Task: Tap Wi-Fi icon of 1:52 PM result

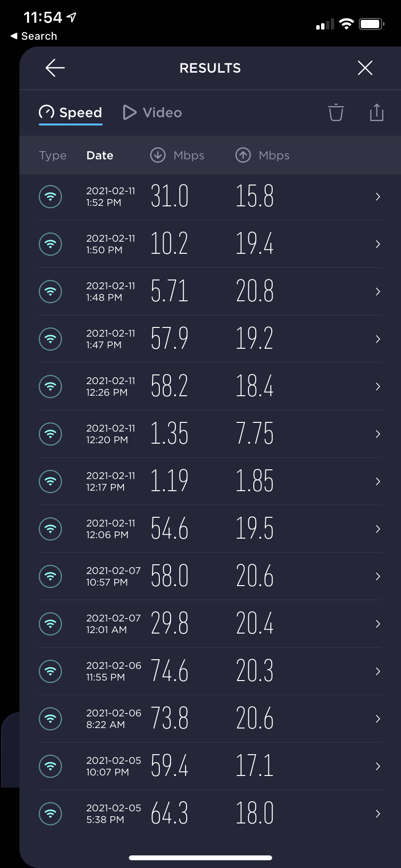Action: click(x=50, y=197)
